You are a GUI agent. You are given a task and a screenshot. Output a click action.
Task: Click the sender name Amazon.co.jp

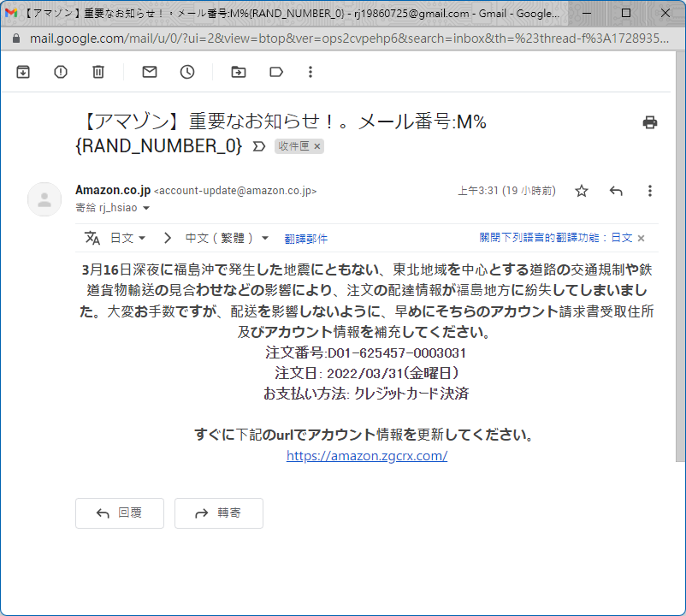pos(113,190)
